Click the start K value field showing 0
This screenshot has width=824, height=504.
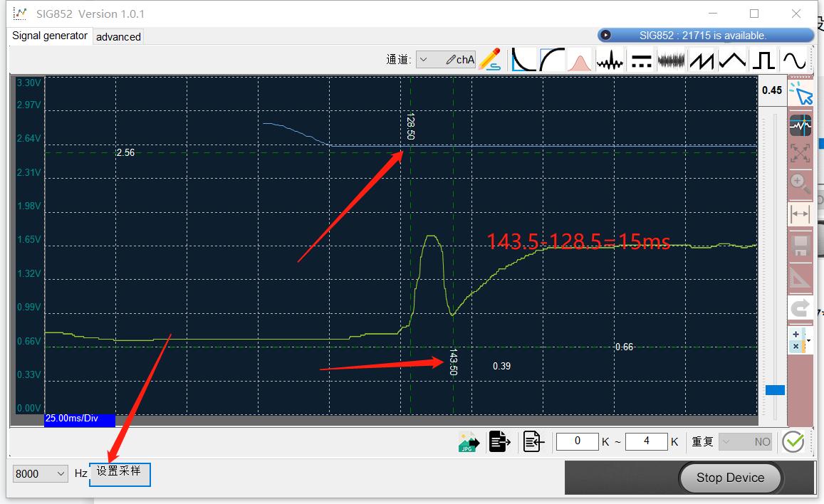tap(577, 441)
